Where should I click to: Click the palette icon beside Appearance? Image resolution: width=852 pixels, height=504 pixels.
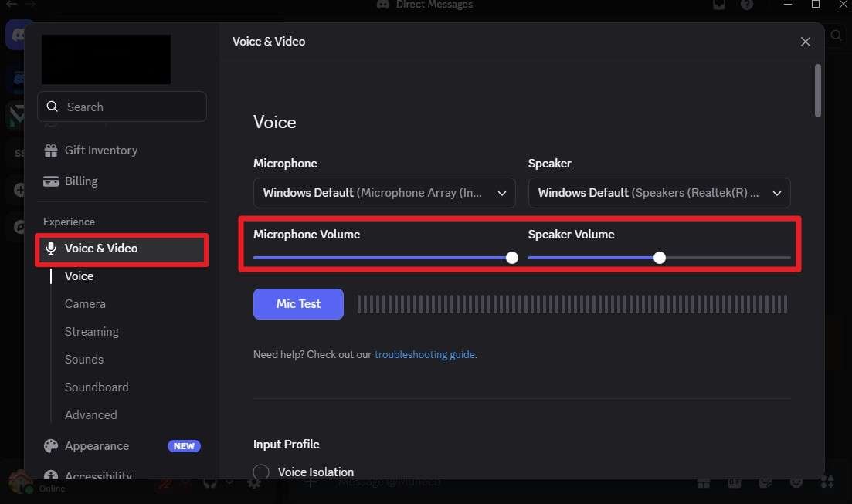coord(50,446)
